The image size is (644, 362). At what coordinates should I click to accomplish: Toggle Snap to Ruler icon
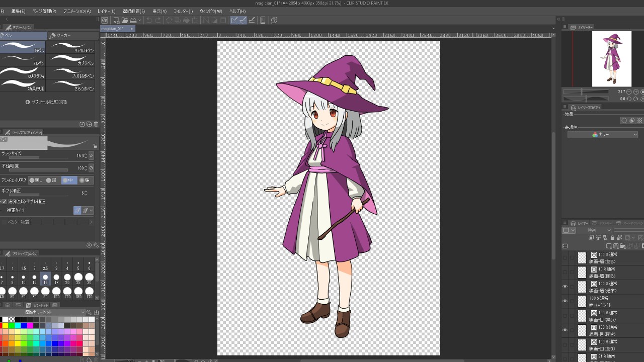point(234,21)
